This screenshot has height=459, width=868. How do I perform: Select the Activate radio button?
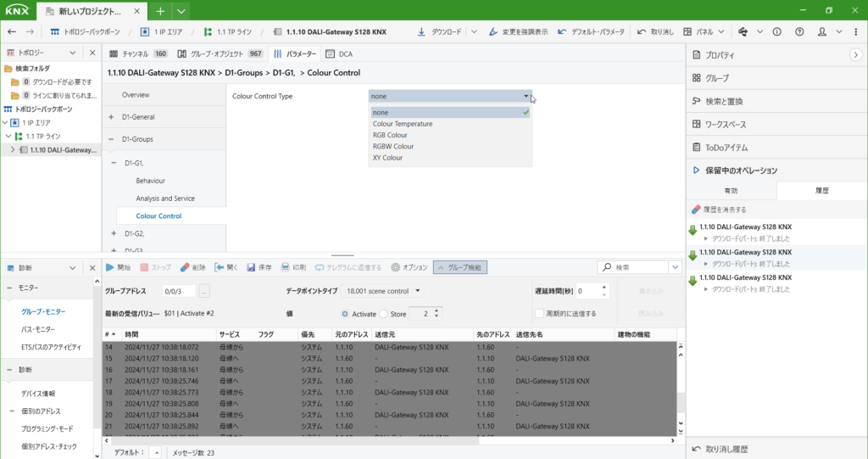345,314
